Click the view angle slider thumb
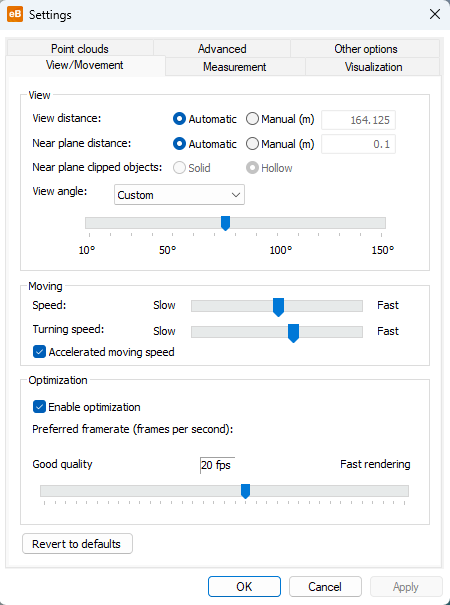 pyautogui.click(x=225, y=223)
